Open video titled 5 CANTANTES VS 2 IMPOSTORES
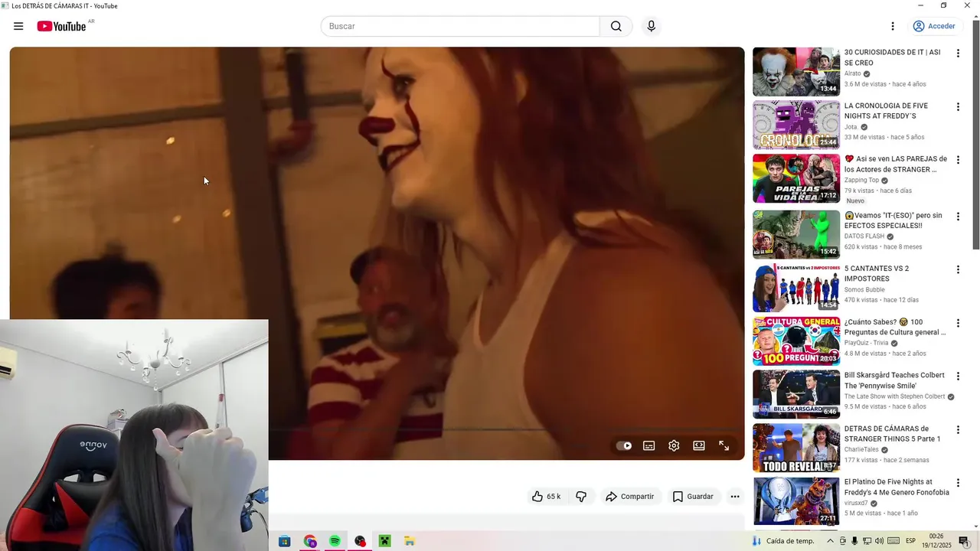980x551 pixels. [x=877, y=273]
